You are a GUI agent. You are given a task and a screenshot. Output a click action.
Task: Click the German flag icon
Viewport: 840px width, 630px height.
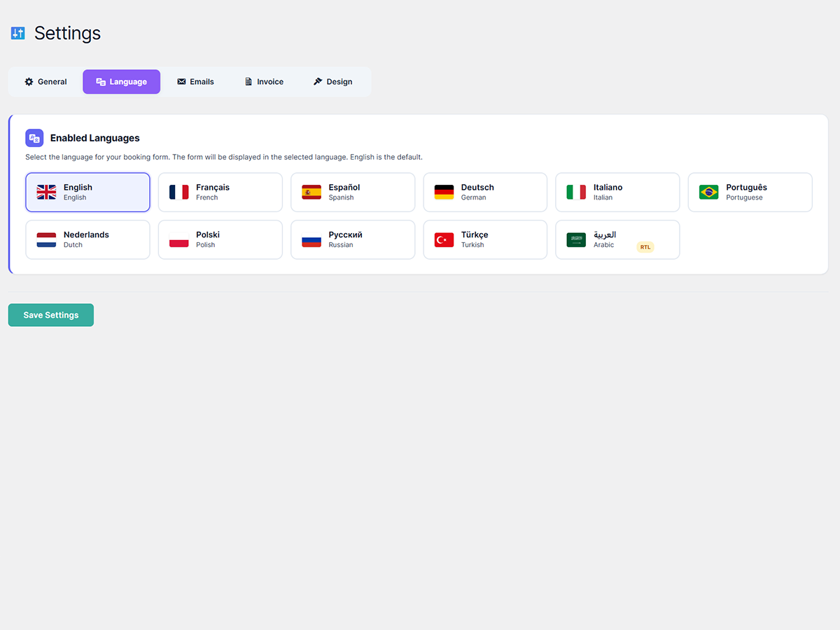444,192
